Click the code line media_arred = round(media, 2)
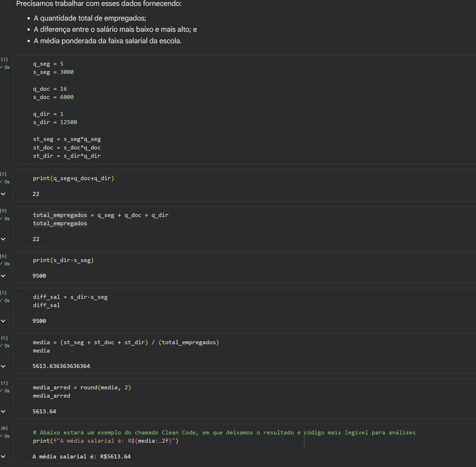Viewport: 476px width, 467px height. pyautogui.click(x=82, y=387)
